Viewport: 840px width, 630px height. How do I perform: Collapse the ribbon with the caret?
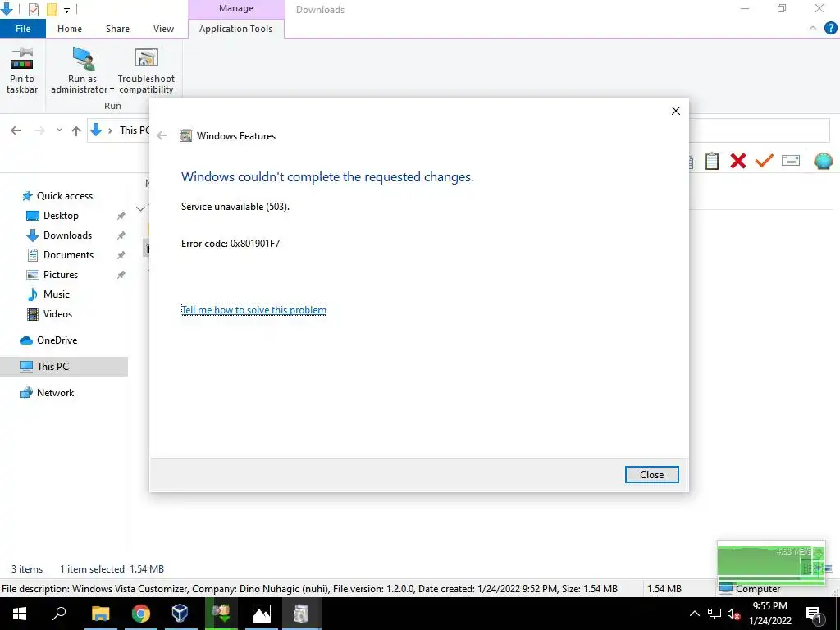(x=813, y=29)
